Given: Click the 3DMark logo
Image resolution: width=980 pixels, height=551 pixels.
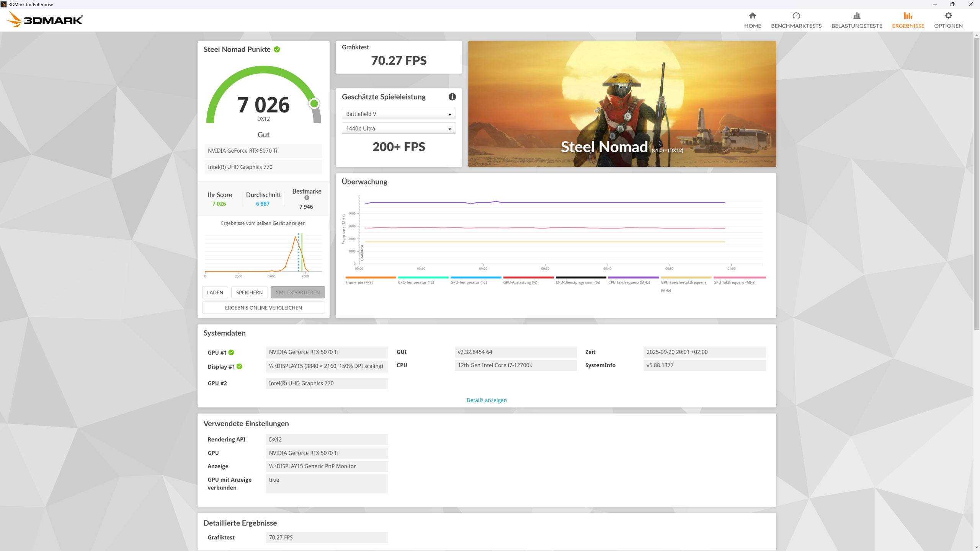Looking at the screenshot, I should [45, 19].
